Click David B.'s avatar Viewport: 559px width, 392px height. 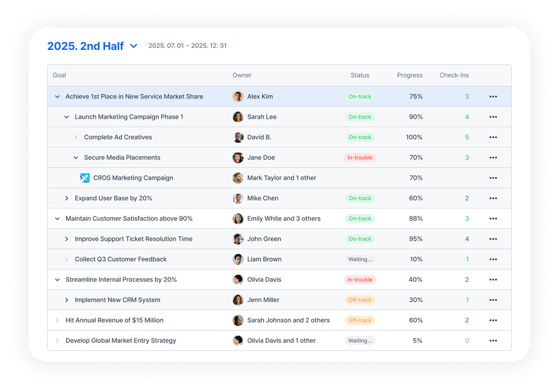pos(238,137)
